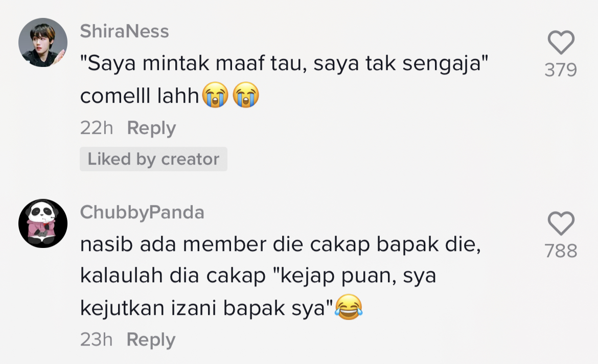The height and width of the screenshot is (364, 598).
Task: Visit the ChubbyPanda username link
Action: 142,212
